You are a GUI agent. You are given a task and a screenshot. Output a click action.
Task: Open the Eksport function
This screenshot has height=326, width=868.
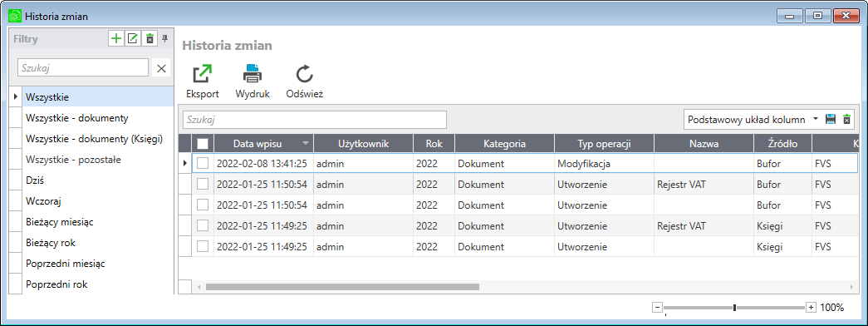(x=202, y=82)
